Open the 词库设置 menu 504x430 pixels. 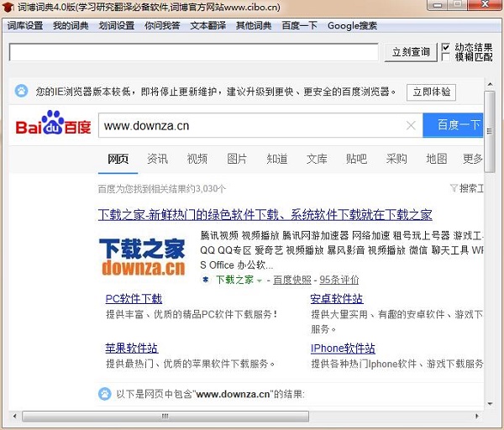pos(25,25)
